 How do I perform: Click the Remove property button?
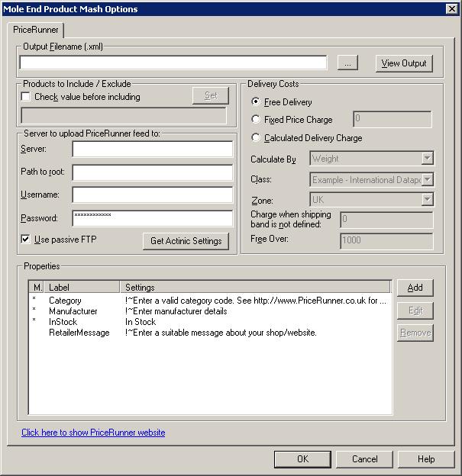(x=415, y=333)
